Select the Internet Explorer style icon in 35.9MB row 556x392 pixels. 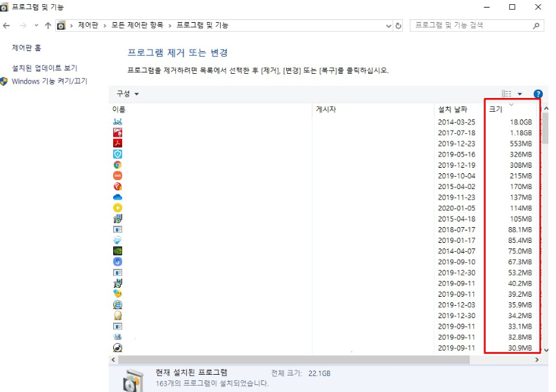click(x=118, y=305)
